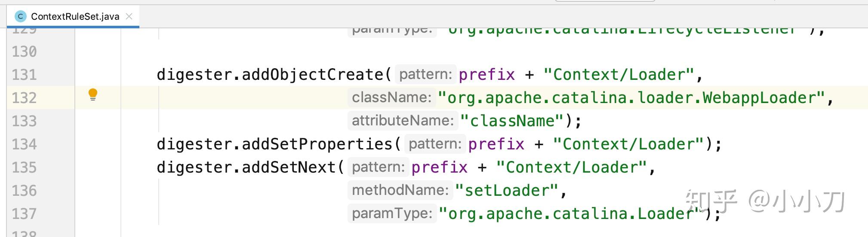Screen dimensions: 868x237
Task: Click line number 137 in the gutter
Action: [x=24, y=214]
